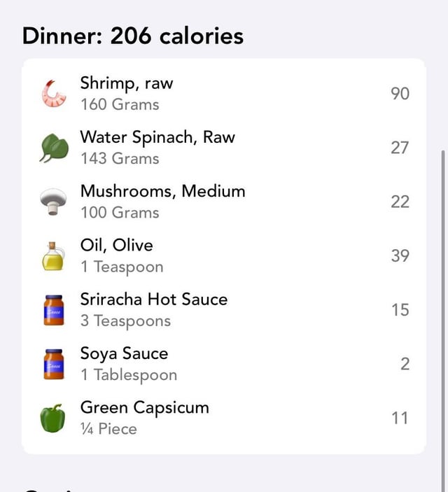Select the Oil, Olive food item
Screen dimensions: 448x492
[224, 255]
